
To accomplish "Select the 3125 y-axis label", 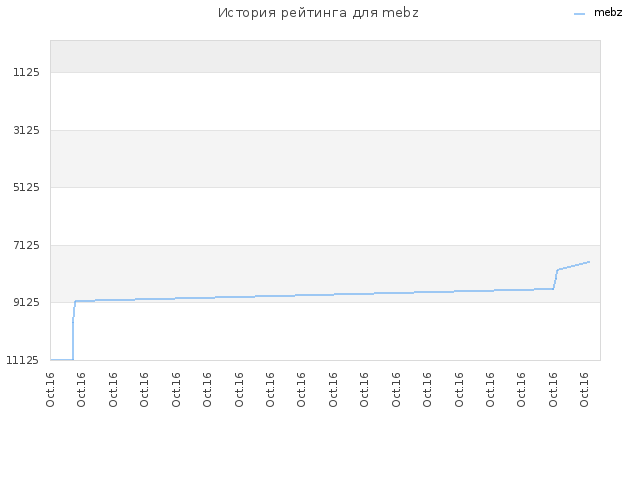I will (27, 130).
